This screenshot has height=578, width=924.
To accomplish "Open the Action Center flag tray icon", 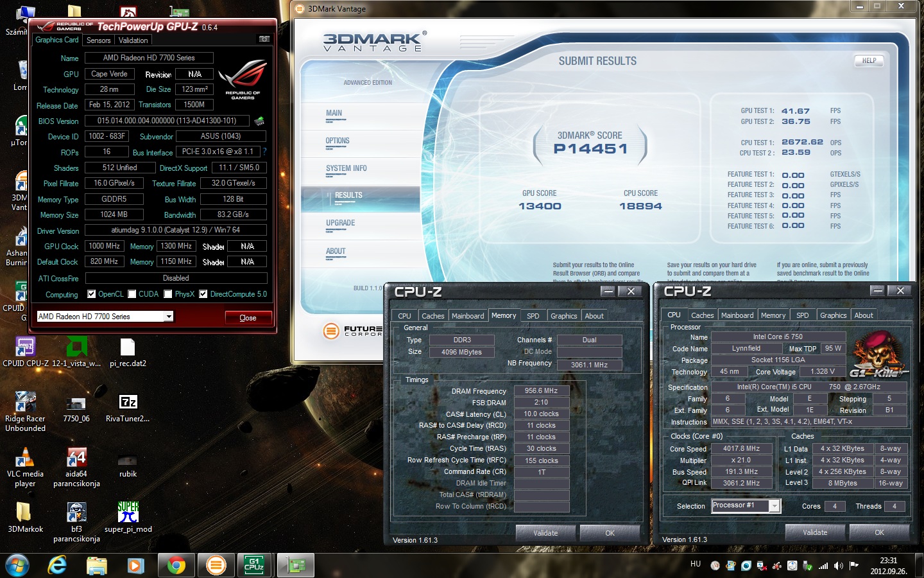I will (x=854, y=566).
